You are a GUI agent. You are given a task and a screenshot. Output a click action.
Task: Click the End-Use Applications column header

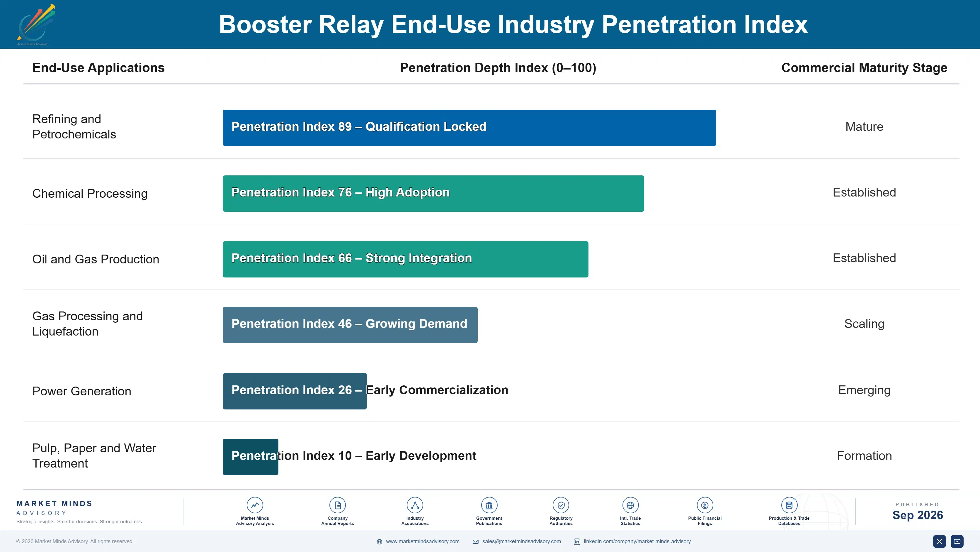[98, 68]
